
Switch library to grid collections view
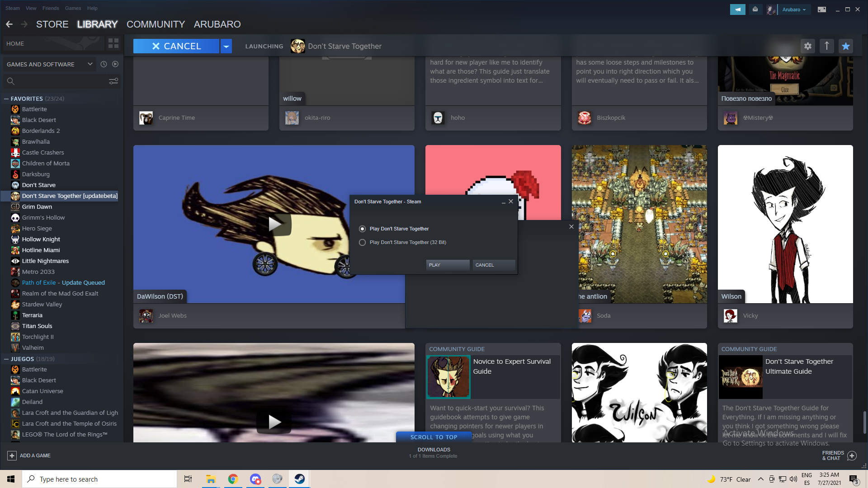pyautogui.click(x=113, y=43)
